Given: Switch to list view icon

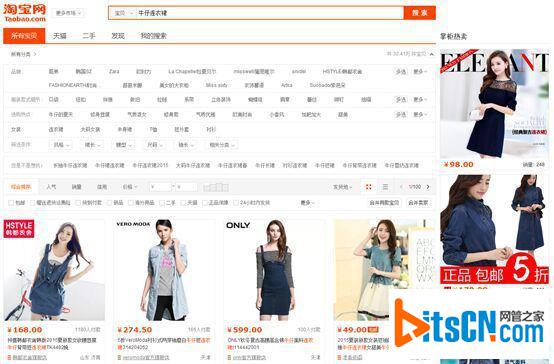Looking at the screenshot, I should (385, 187).
